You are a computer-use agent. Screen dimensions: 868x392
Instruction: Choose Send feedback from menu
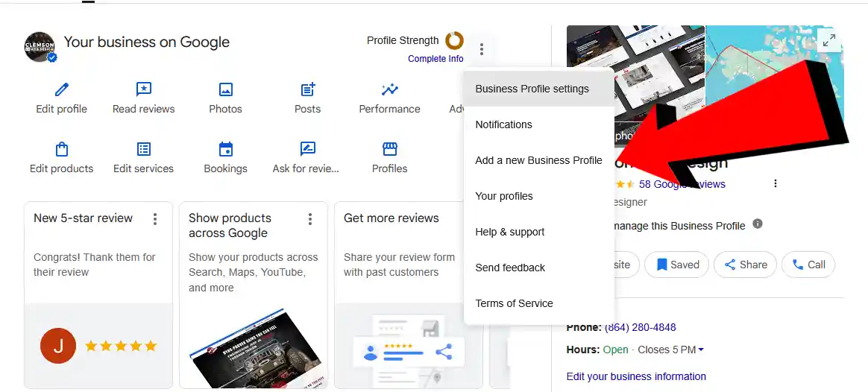(x=539, y=268)
